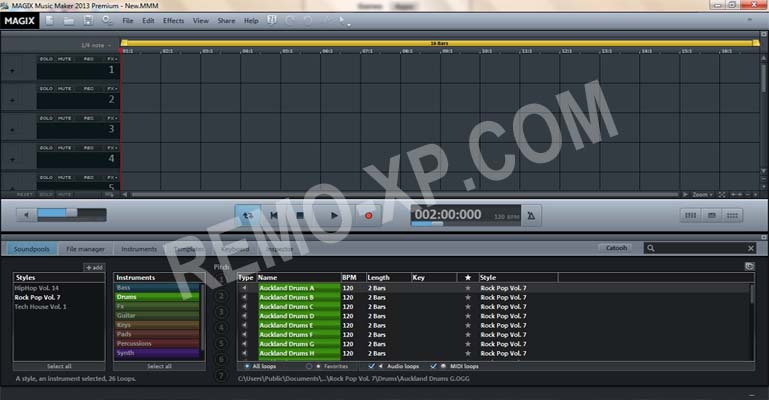Select the Synth instrument category

pos(157,352)
